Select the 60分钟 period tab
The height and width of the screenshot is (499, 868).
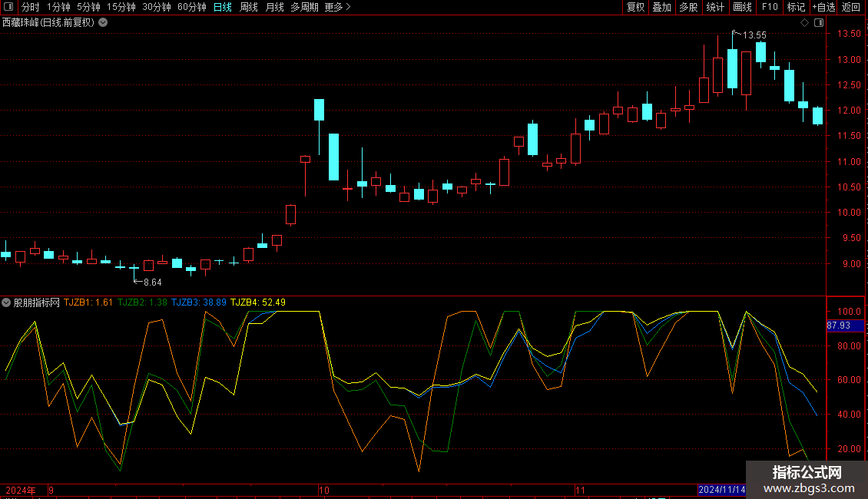(192, 7)
